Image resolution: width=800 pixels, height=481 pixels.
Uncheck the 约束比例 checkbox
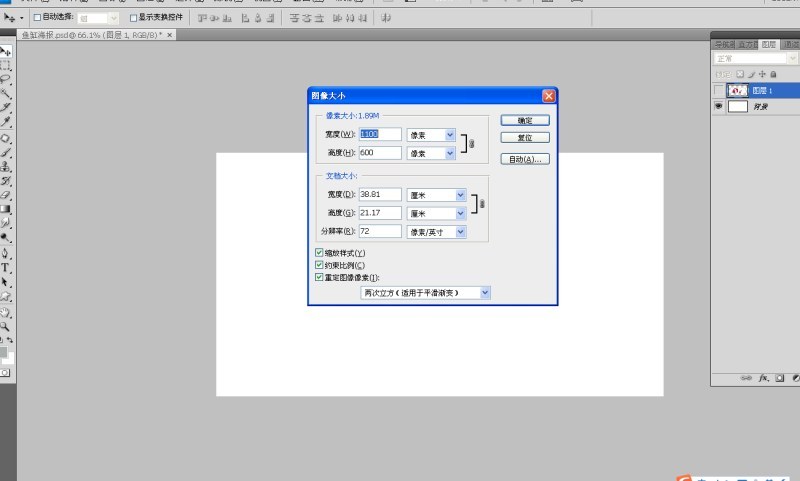pos(319,265)
